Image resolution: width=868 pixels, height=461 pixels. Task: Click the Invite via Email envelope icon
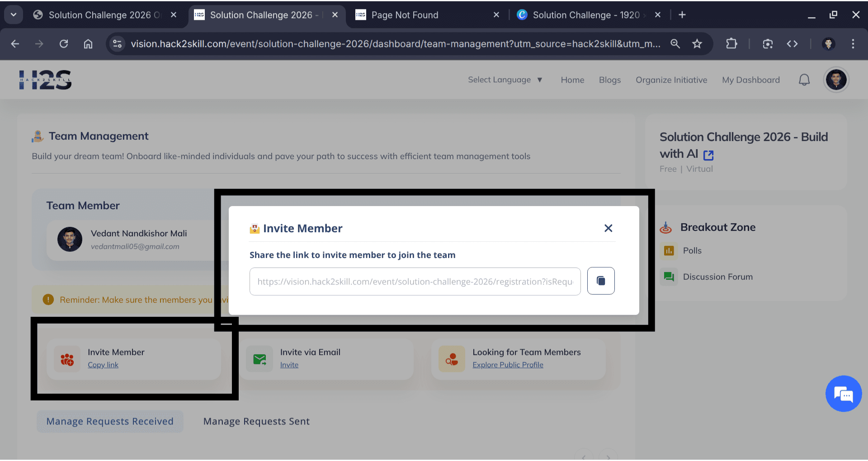point(259,359)
